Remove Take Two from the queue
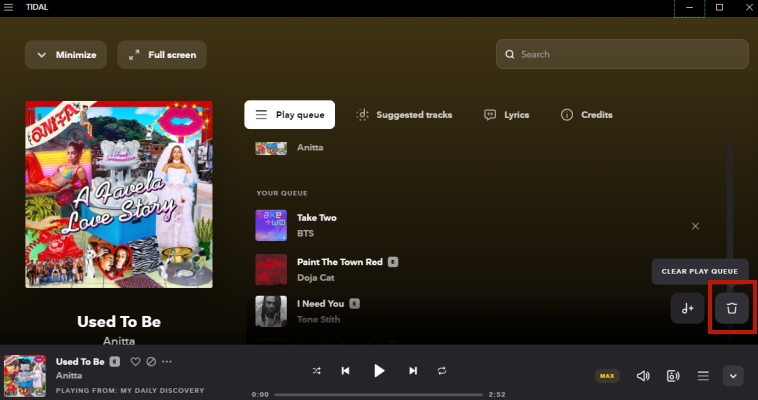The image size is (758, 400). tap(695, 226)
